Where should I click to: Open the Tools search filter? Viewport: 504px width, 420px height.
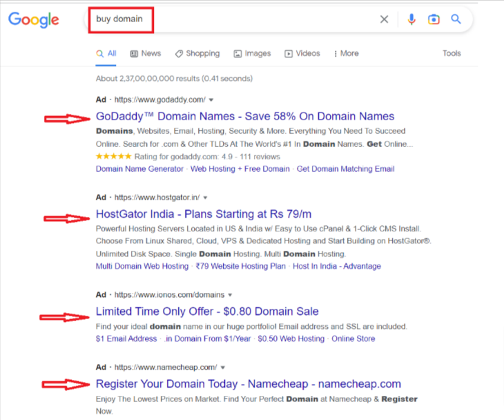[x=452, y=53]
